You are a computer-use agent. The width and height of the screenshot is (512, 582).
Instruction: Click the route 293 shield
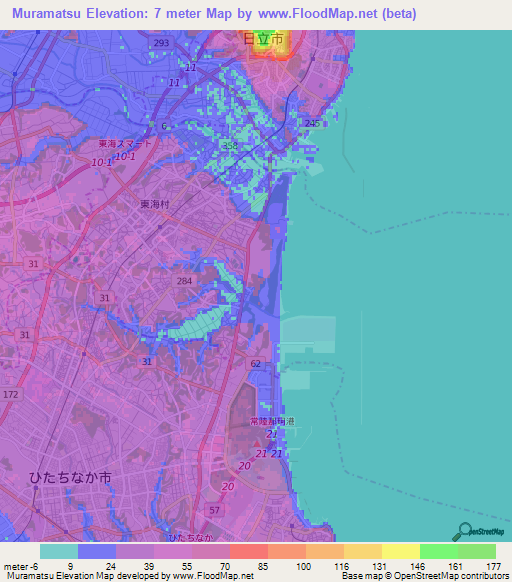click(x=161, y=43)
